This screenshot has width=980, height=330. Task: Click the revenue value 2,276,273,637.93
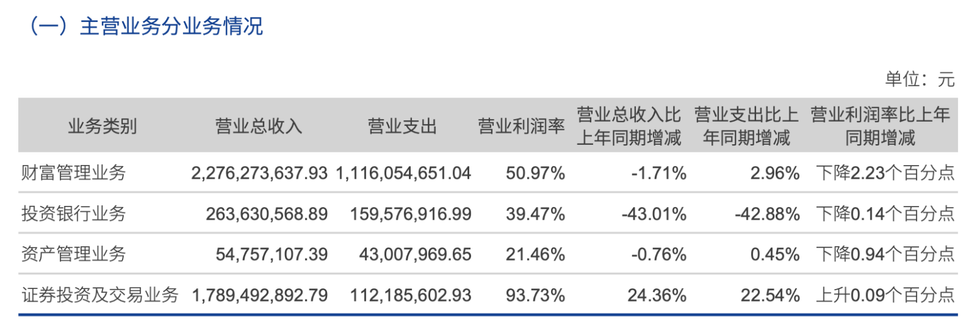click(259, 173)
